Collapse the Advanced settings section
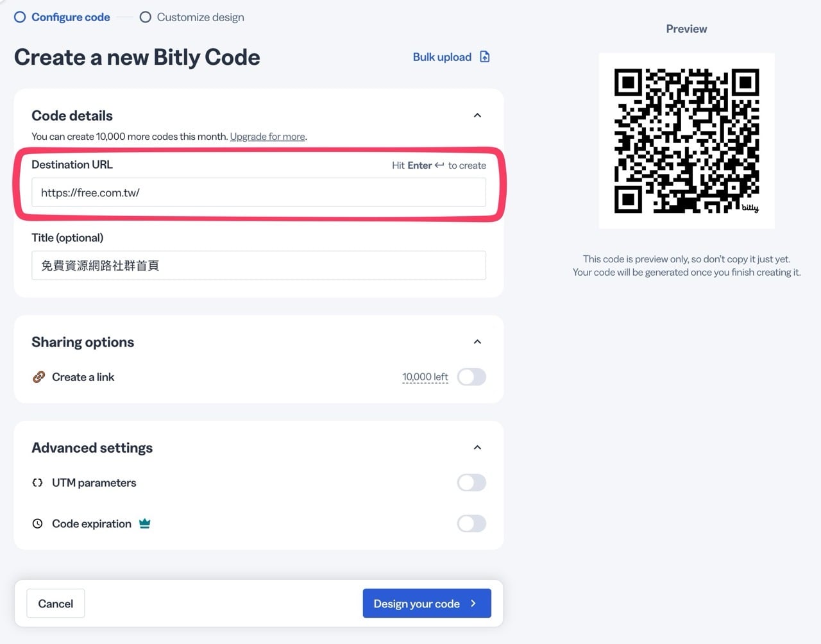 477,447
